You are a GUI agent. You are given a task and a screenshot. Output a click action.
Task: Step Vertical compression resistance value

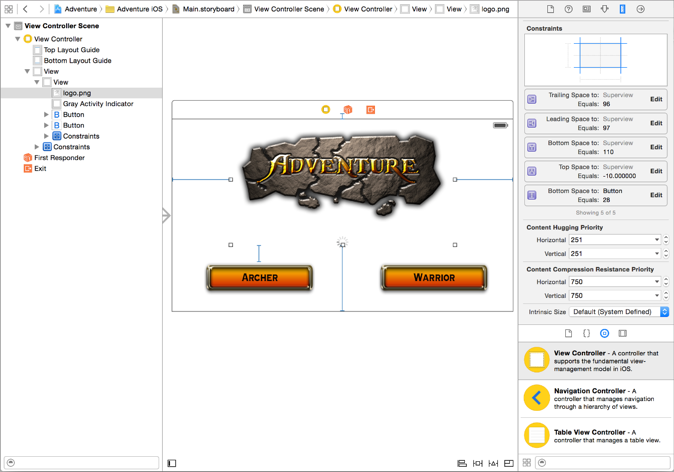pyautogui.click(x=666, y=295)
